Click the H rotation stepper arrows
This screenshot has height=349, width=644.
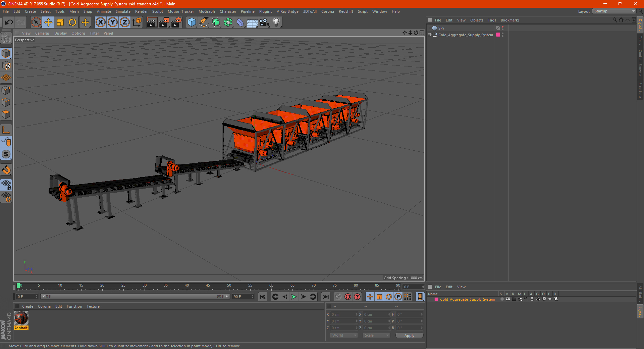[x=422, y=314]
